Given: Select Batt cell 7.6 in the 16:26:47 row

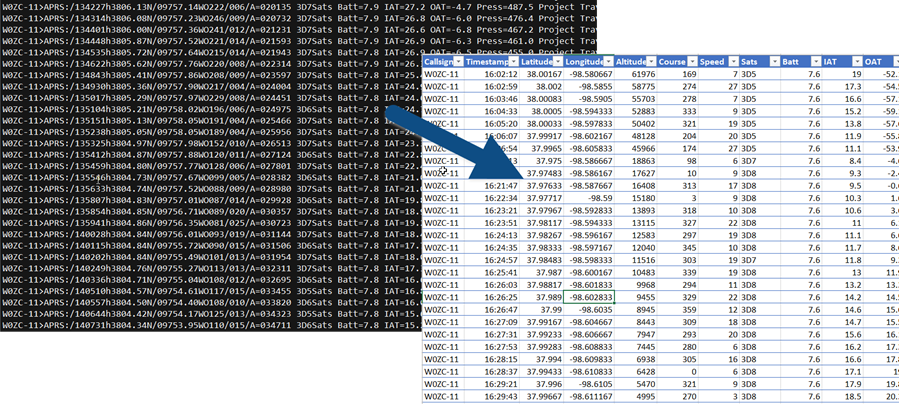Looking at the screenshot, I should click(800, 309).
